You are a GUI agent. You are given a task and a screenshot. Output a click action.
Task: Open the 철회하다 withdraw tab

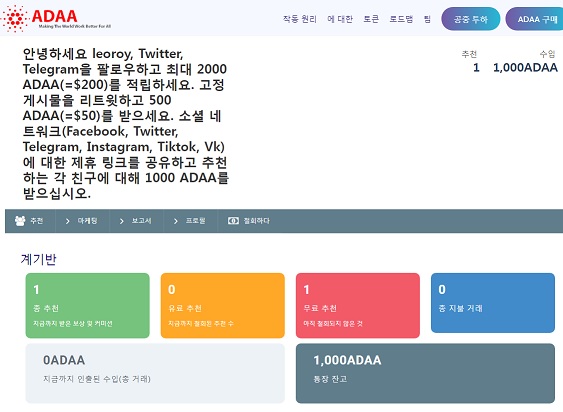coord(248,221)
